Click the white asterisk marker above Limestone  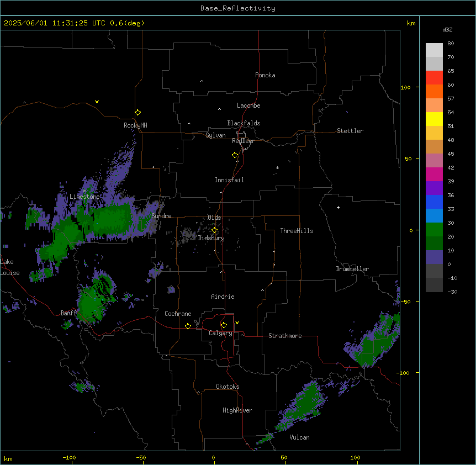click(84, 191)
